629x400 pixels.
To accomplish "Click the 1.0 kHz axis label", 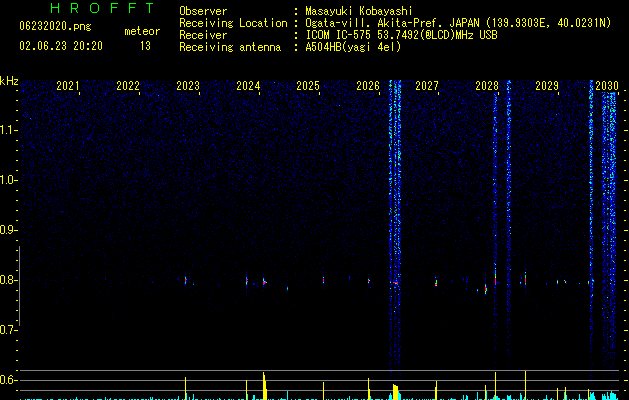I will [x=8, y=180].
